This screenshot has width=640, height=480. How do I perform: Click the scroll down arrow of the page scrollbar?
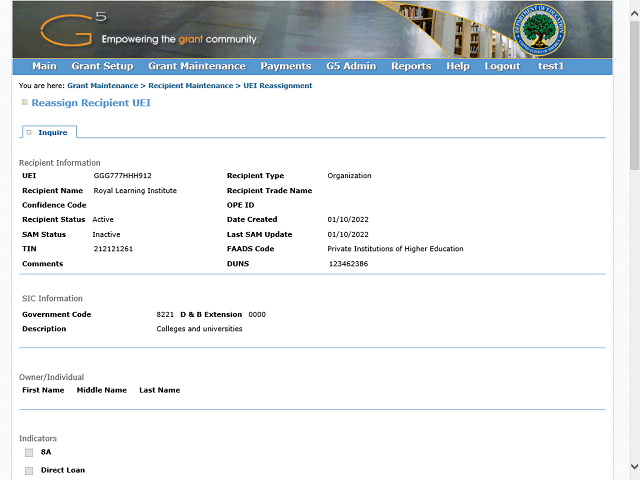[634, 467]
